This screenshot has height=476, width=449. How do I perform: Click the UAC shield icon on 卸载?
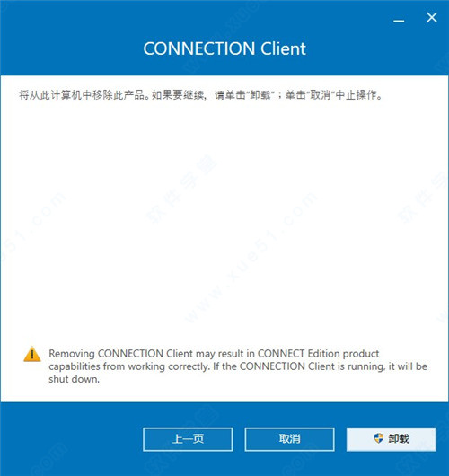[x=379, y=438]
